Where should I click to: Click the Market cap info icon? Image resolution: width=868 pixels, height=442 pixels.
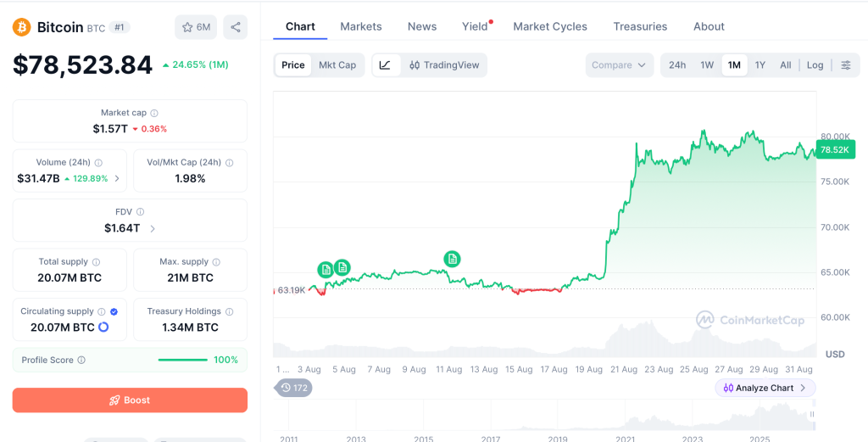[154, 113]
